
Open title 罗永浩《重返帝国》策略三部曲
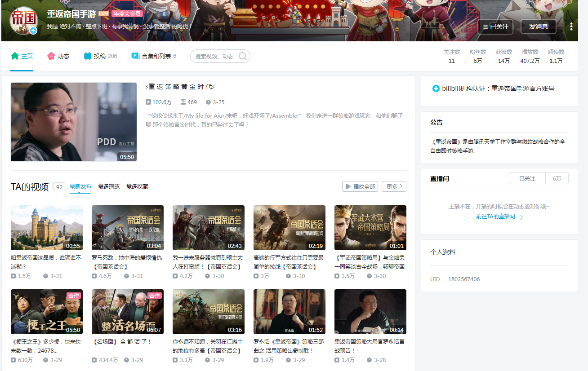289,346
